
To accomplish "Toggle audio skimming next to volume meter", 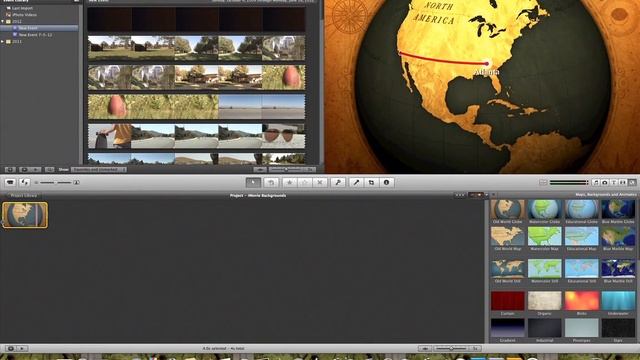I will (543, 182).
